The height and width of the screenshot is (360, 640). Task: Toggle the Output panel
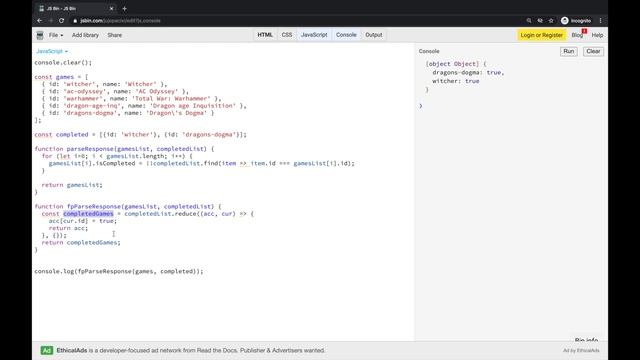pos(373,35)
